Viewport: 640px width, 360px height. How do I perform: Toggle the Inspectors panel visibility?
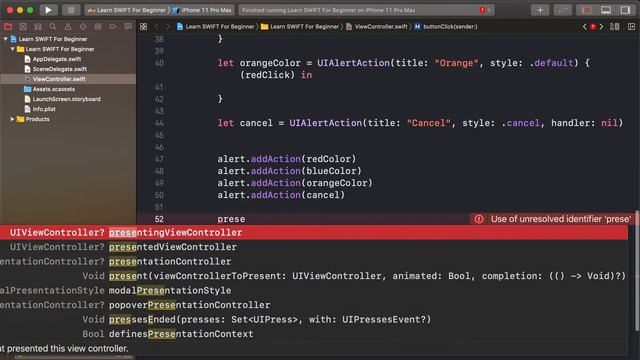[625, 10]
